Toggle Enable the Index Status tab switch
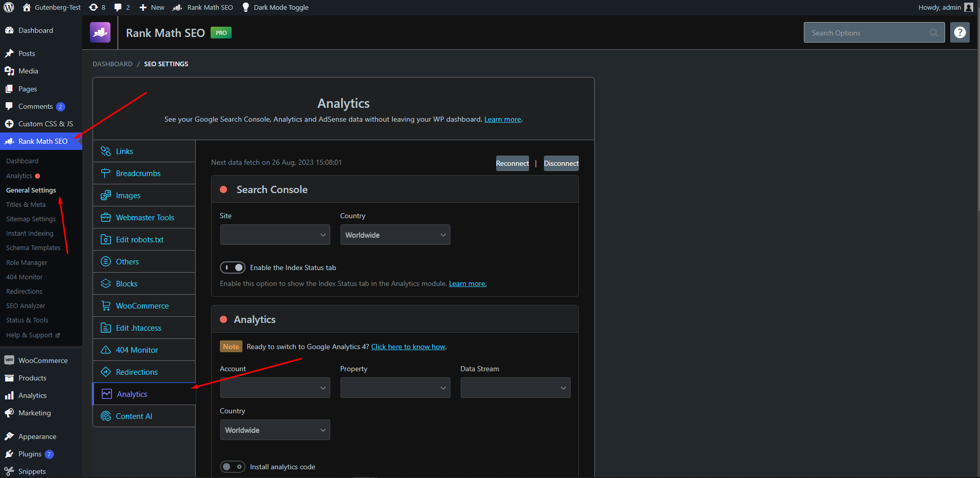The height and width of the screenshot is (478, 980). pyautogui.click(x=233, y=267)
